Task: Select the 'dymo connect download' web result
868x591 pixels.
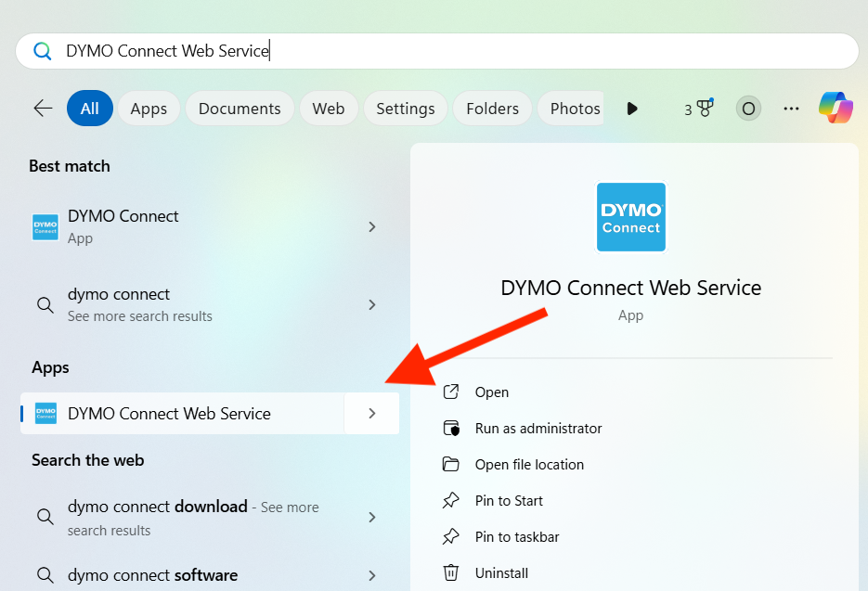Action: click(209, 518)
